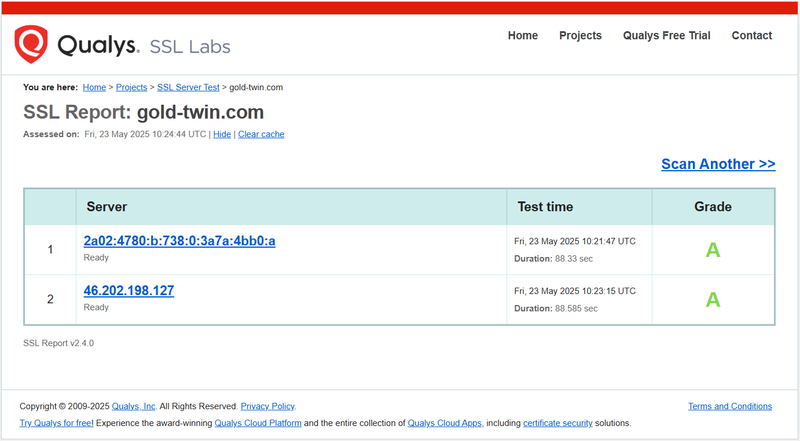This screenshot has width=800, height=441.
Task: Click gold-twin.com breadcrumb text
Action: (x=256, y=87)
